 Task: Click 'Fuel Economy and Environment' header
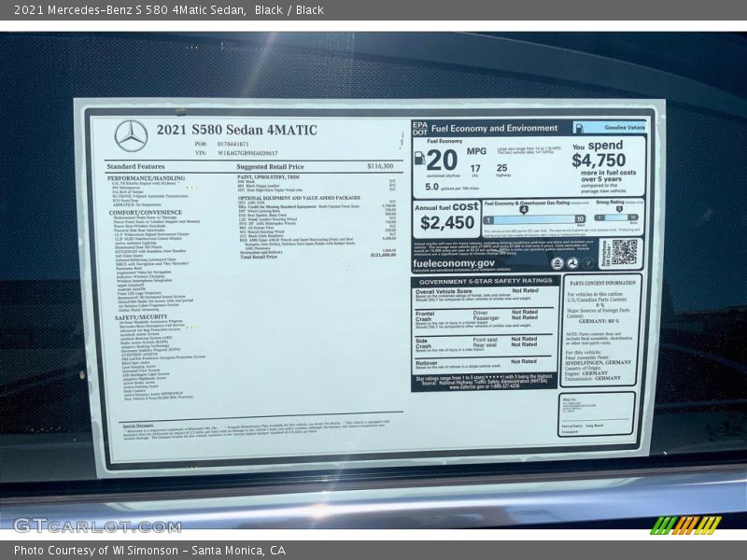495,129
